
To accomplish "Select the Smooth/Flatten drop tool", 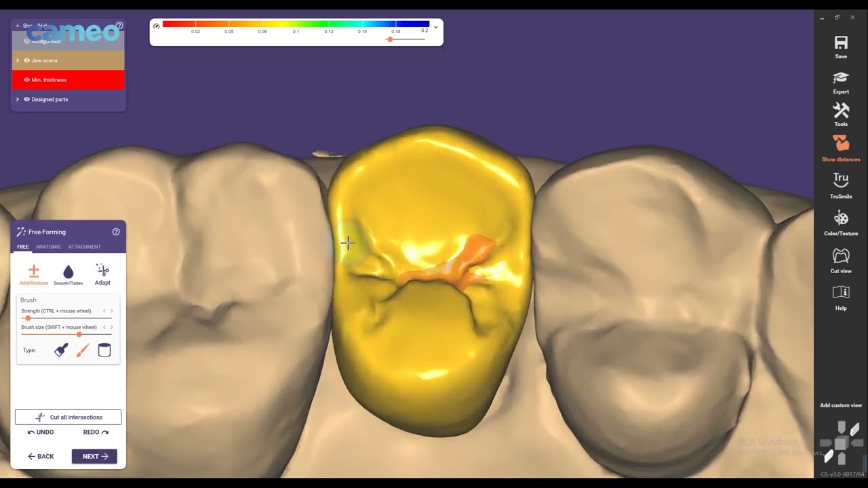I will pyautogui.click(x=68, y=274).
